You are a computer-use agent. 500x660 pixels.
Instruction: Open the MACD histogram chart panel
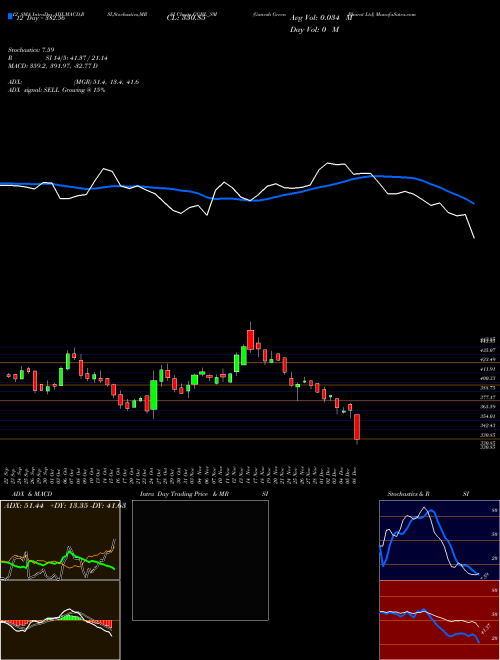(60, 620)
